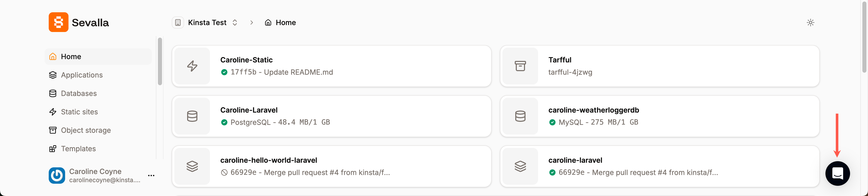Select Databases in the sidebar
Viewport: 868px width, 196px height.
tap(78, 93)
